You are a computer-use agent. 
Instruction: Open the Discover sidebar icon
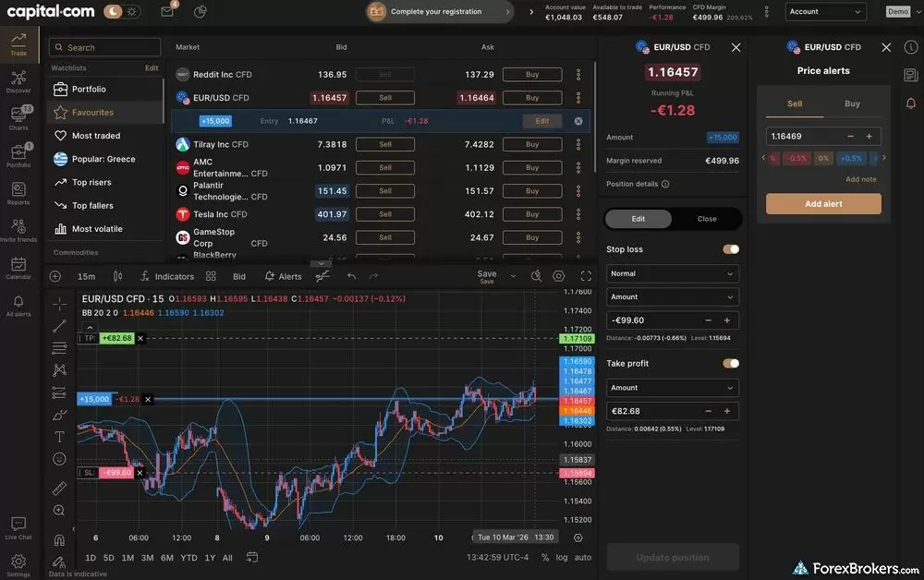tap(18, 81)
